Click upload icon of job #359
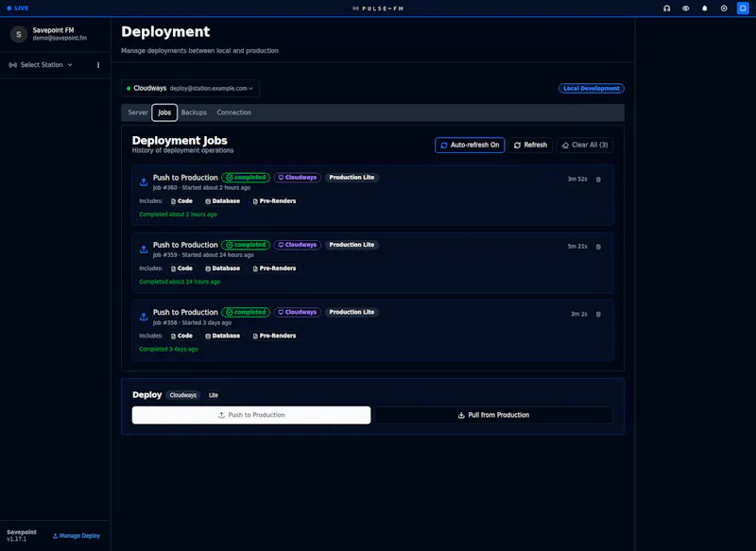The width and height of the screenshot is (756, 551). click(144, 250)
